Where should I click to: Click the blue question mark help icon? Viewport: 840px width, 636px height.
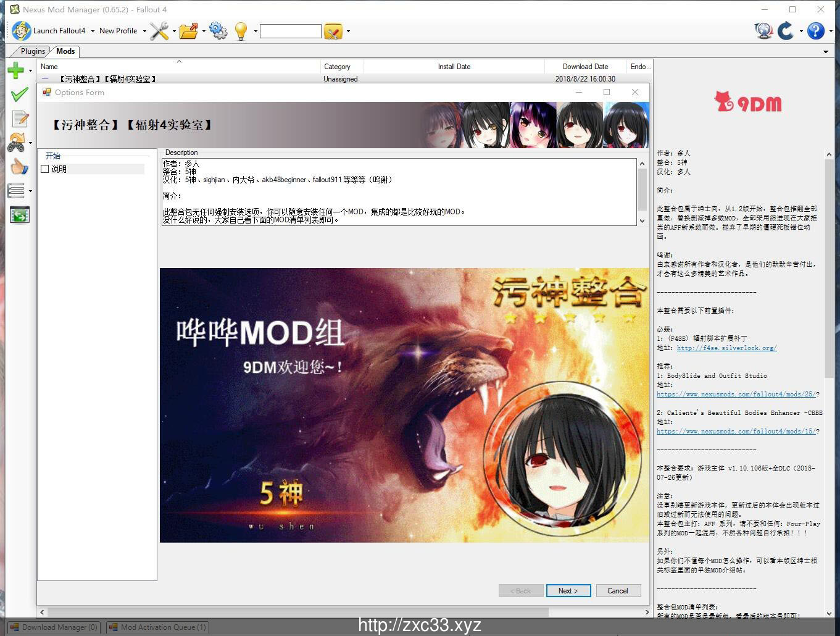pyautogui.click(x=815, y=31)
